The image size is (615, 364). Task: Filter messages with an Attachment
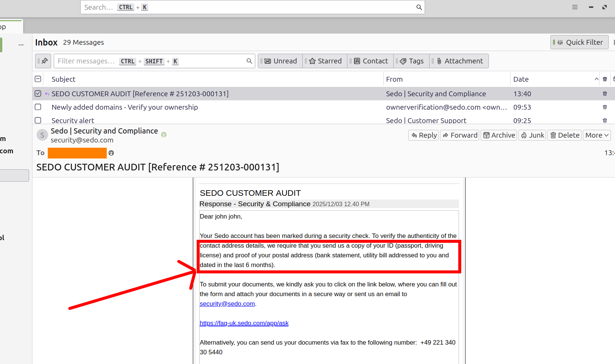click(460, 61)
